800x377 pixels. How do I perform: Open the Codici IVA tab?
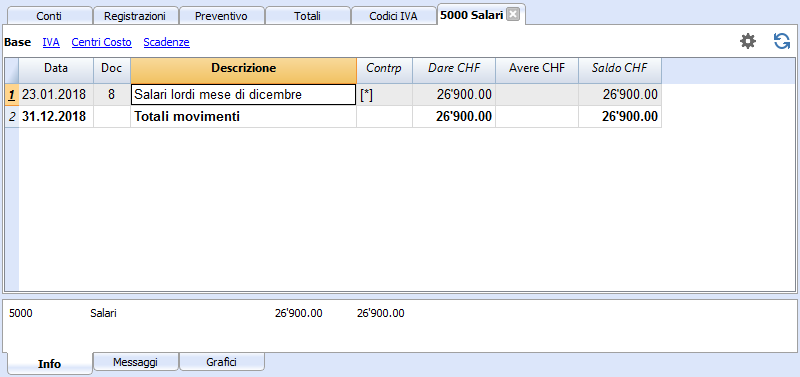(393, 16)
